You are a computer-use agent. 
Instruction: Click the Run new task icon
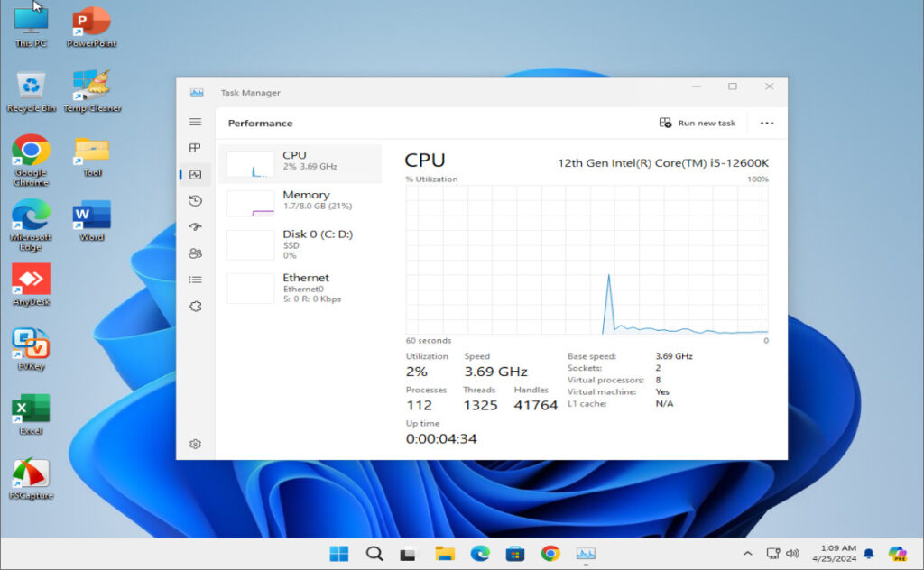tap(664, 123)
